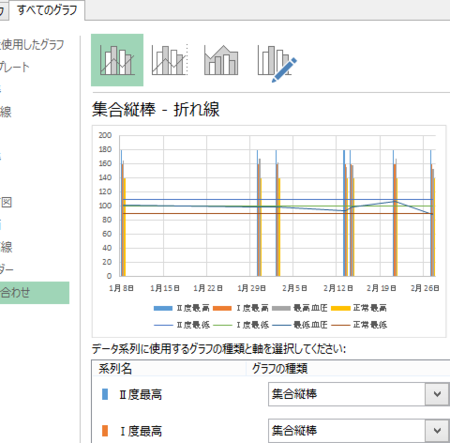This screenshot has width=450, height=443.
Task: Click the 正常最低 legend entry in preview
Action: 359,325
